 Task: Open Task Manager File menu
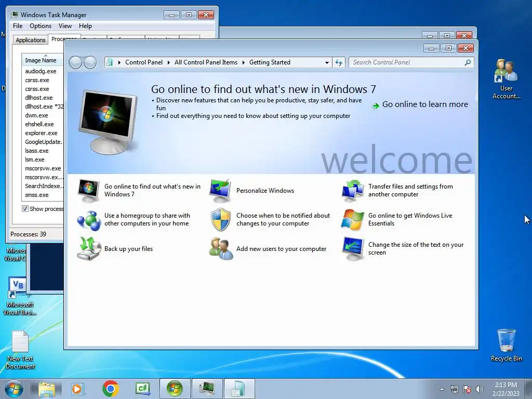coord(18,26)
